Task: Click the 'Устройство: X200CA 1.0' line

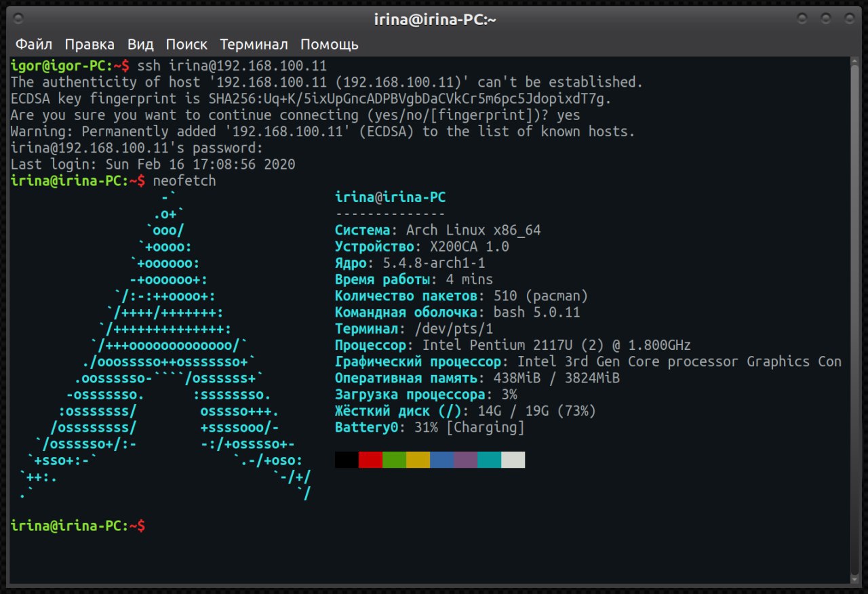Action: 422,247
